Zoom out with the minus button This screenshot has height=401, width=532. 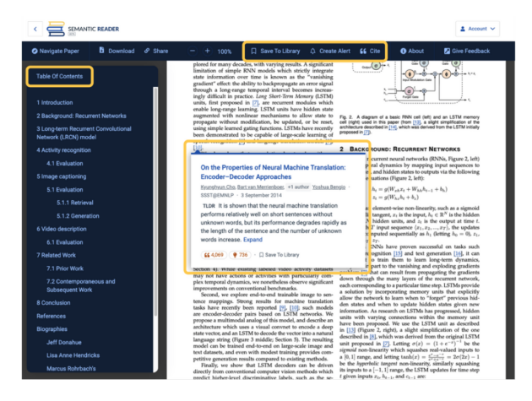(193, 51)
